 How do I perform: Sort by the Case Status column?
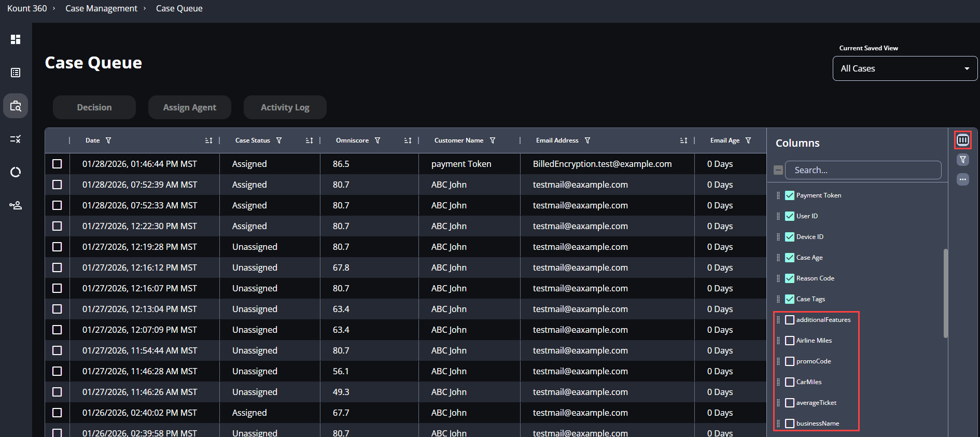click(309, 140)
